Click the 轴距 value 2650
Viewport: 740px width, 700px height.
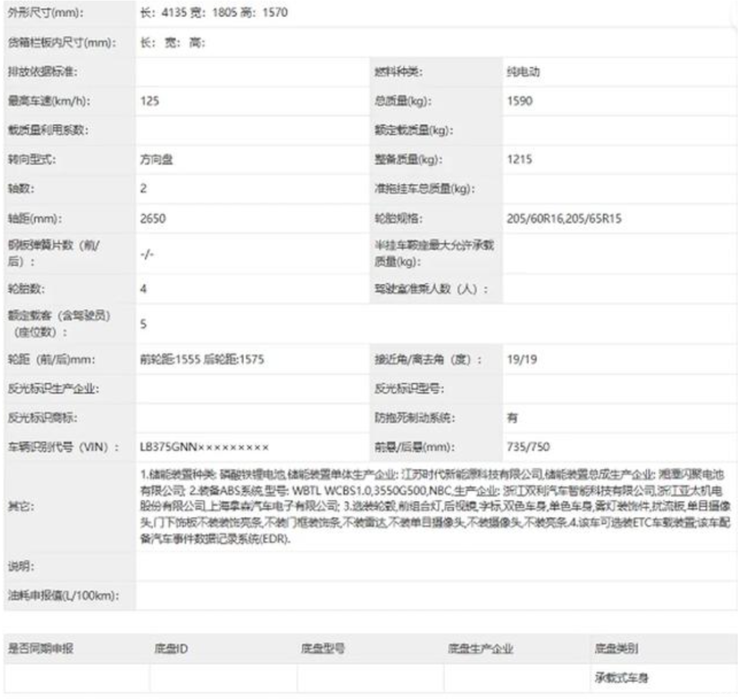click(x=153, y=219)
